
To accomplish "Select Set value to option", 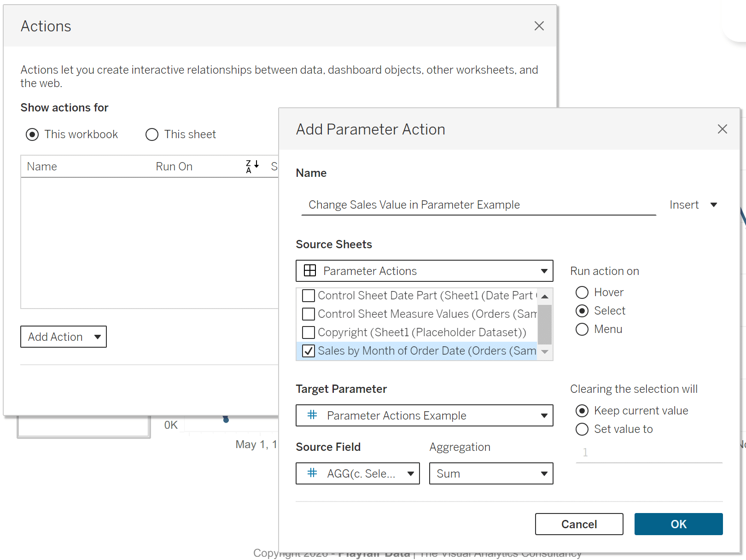I will pyautogui.click(x=582, y=429).
